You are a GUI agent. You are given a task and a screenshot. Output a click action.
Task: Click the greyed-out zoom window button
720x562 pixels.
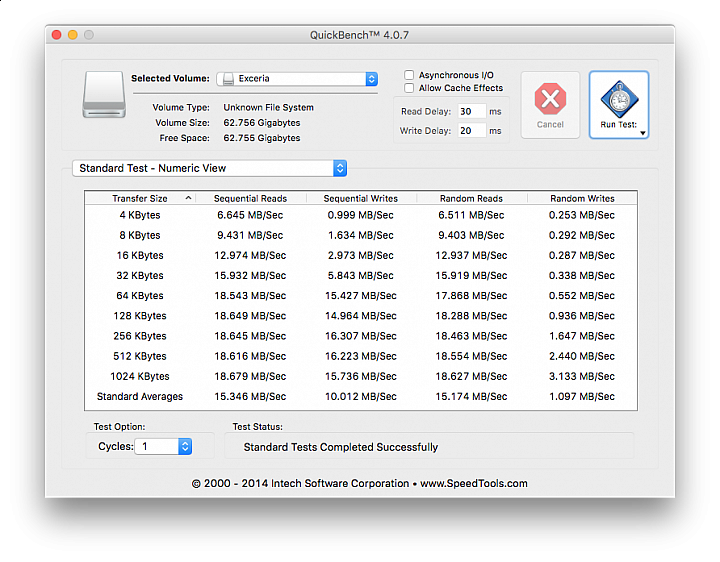(89, 35)
